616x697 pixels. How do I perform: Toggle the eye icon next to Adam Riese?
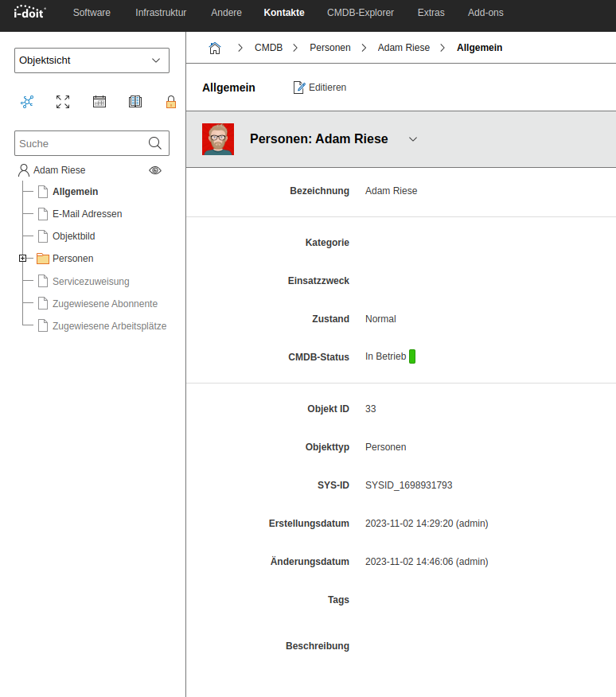pos(155,170)
